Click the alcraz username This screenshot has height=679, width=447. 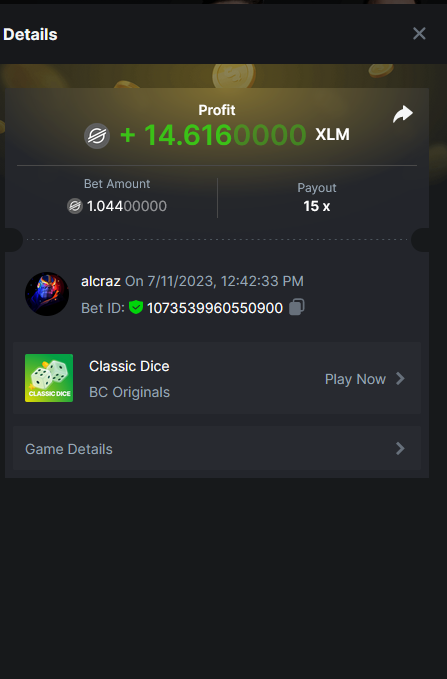[x=101, y=281]
